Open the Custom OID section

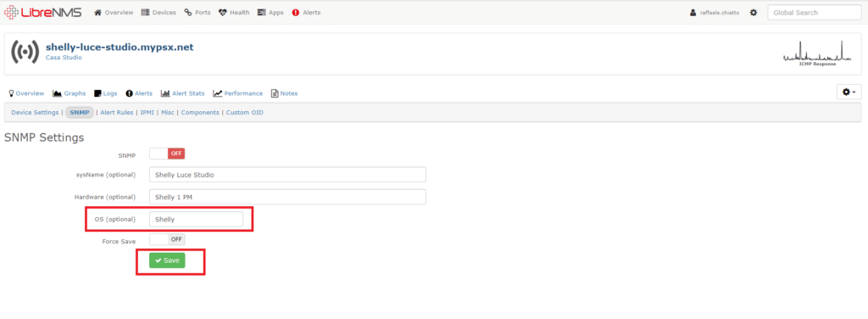(245, 113)
